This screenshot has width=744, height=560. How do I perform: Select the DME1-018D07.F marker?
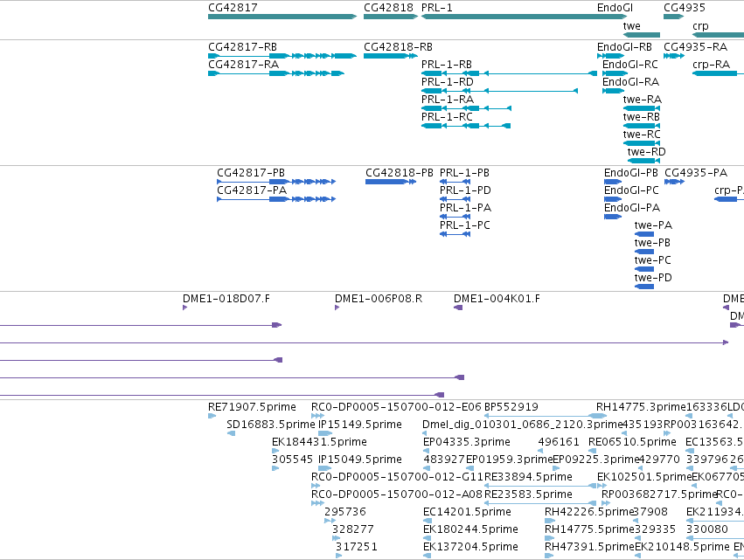click(x=185, y=308)
